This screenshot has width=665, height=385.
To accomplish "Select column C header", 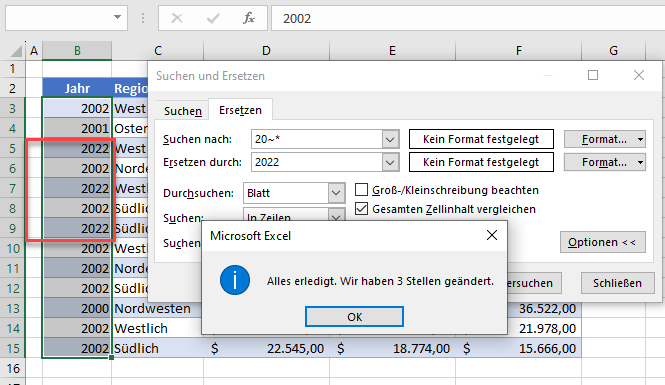I will pyautogui.click(x=158, y=51).
